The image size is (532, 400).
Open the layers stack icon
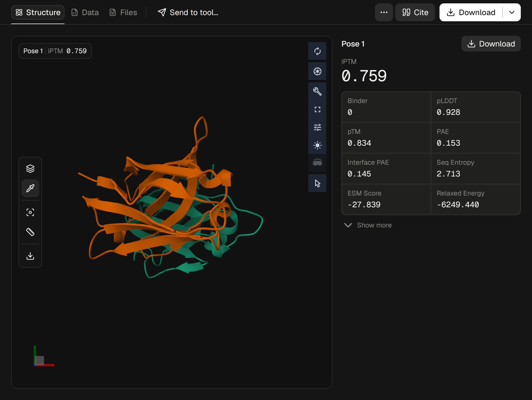coord(30,168)
